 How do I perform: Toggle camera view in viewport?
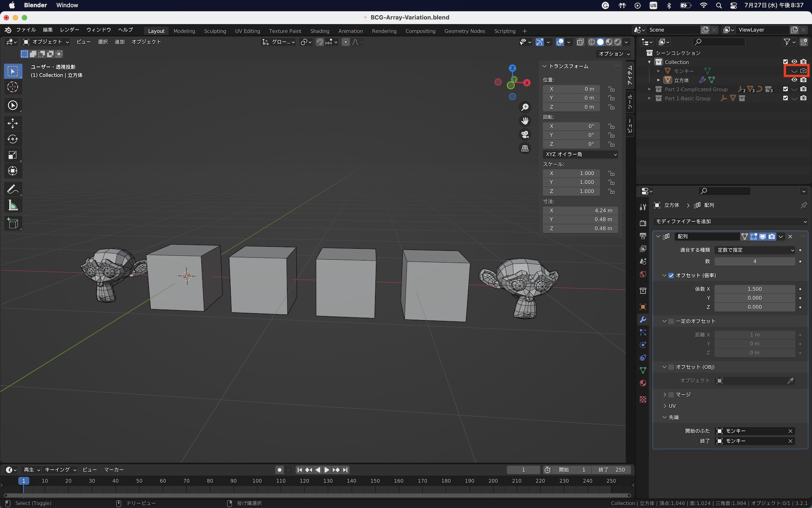[x=525, y=135]
